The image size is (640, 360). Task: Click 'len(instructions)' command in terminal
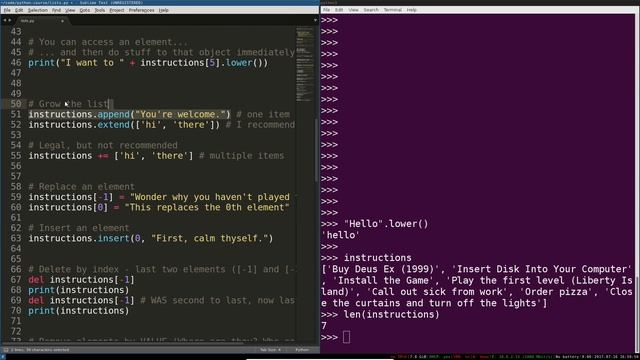(392, 314)
